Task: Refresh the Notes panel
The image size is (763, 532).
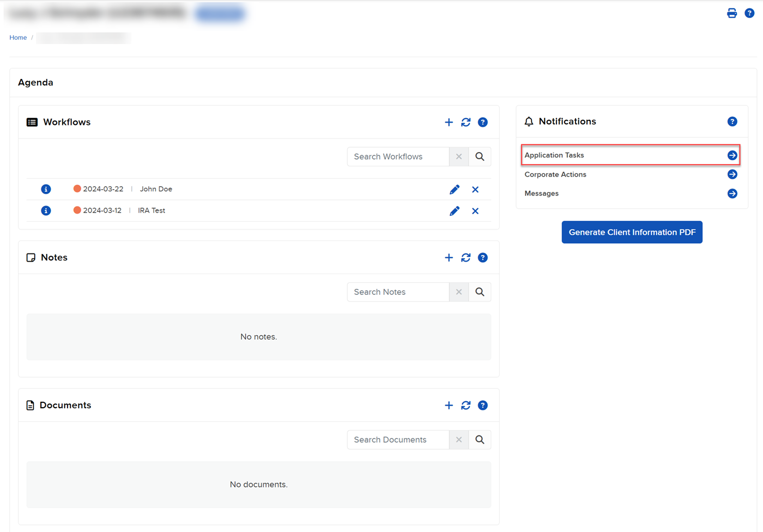Action: point(465,257)
